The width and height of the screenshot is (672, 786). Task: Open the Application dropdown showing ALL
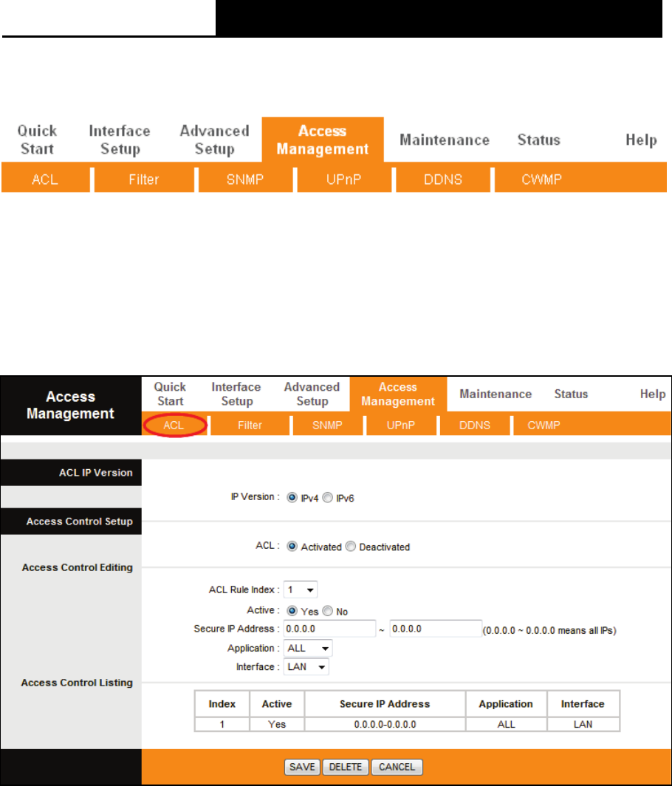coord(308,648)
